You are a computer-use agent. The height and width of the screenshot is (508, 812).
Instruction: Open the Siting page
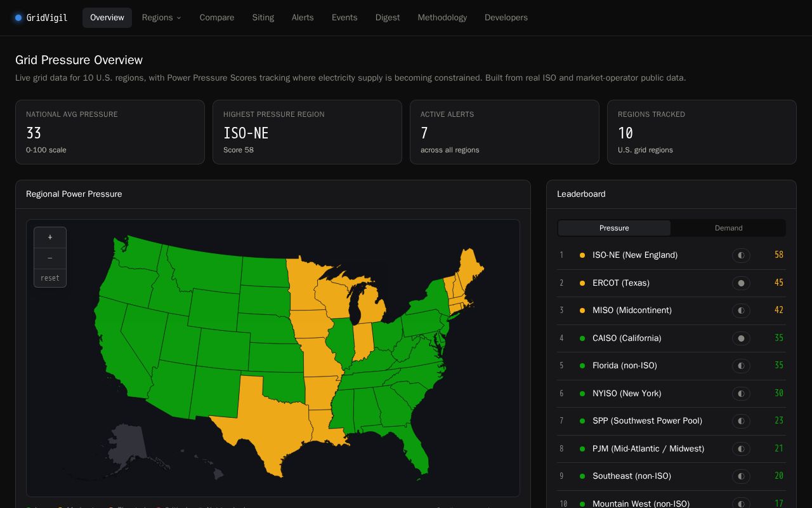coord(263,18)
